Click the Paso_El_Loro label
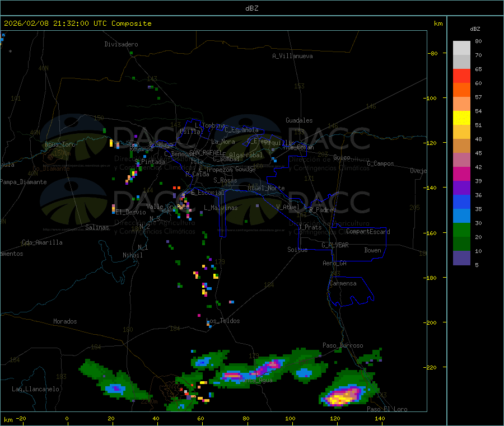This screenshot has height=426, width=504. pos(388,409)
